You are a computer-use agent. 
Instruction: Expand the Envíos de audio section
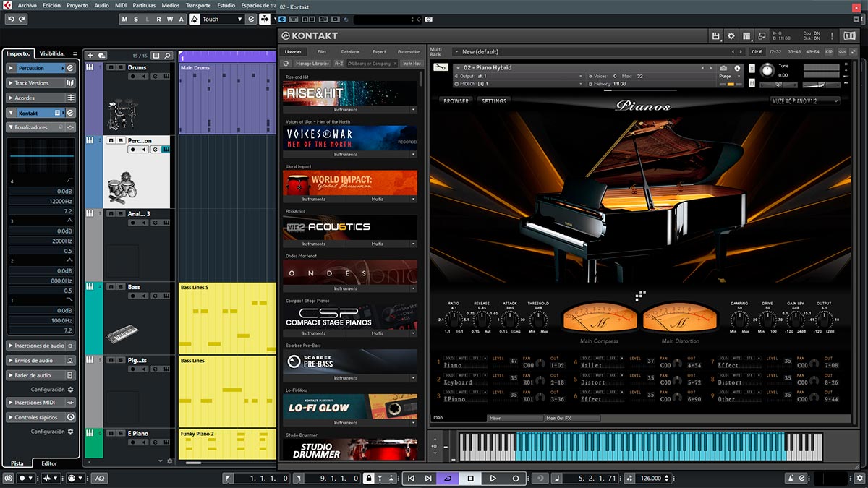pos(41,360)
